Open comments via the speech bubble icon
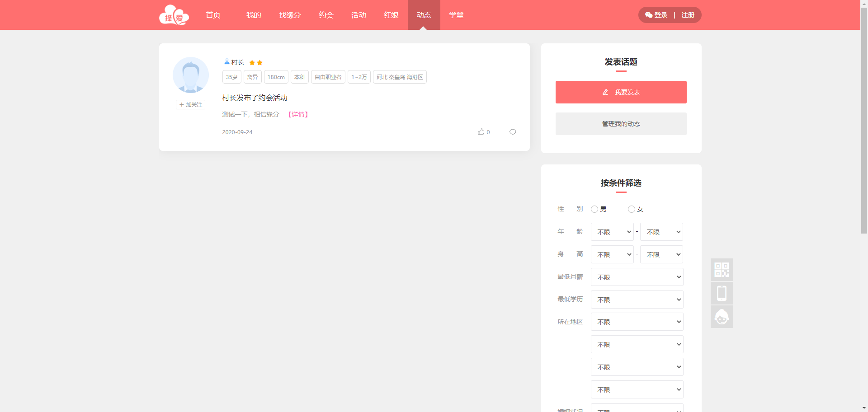868x412 pixels. coord(513,132)
